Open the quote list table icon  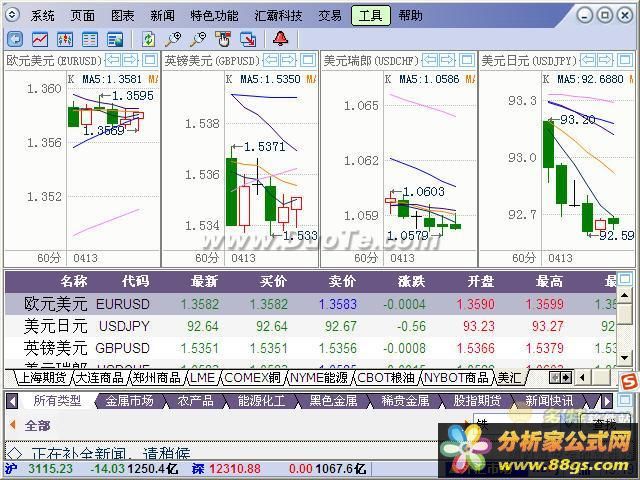tap(90, 39)
